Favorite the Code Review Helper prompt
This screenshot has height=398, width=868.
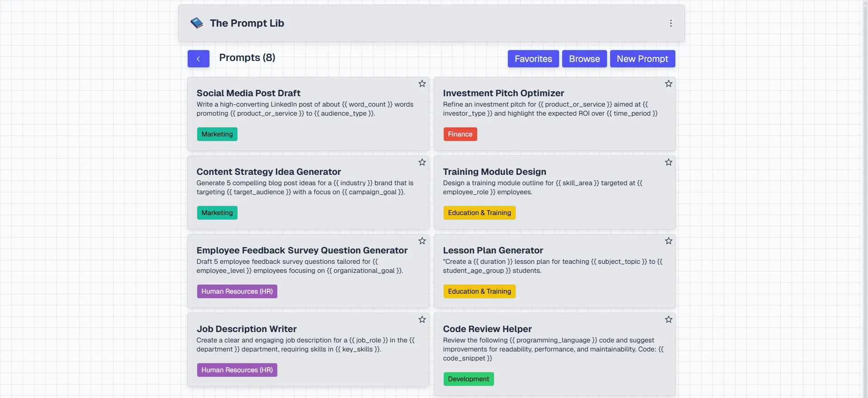click(x=669, y=319)
